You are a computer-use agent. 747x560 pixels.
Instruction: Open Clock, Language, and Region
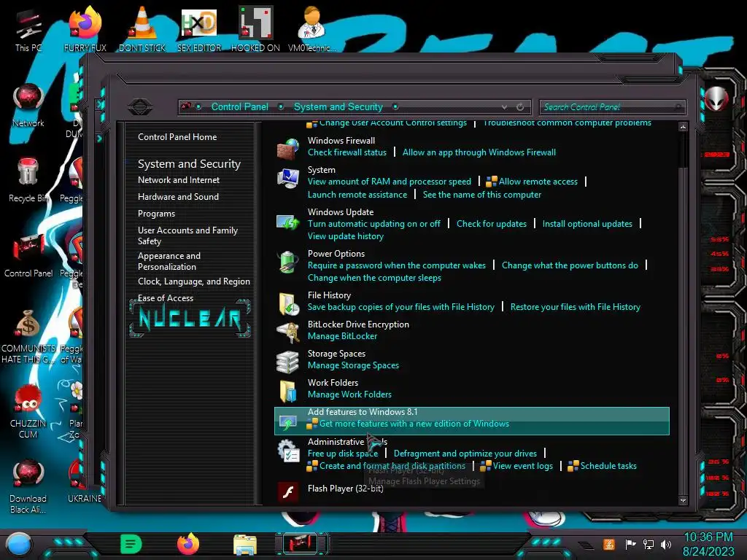click(194, 281)
